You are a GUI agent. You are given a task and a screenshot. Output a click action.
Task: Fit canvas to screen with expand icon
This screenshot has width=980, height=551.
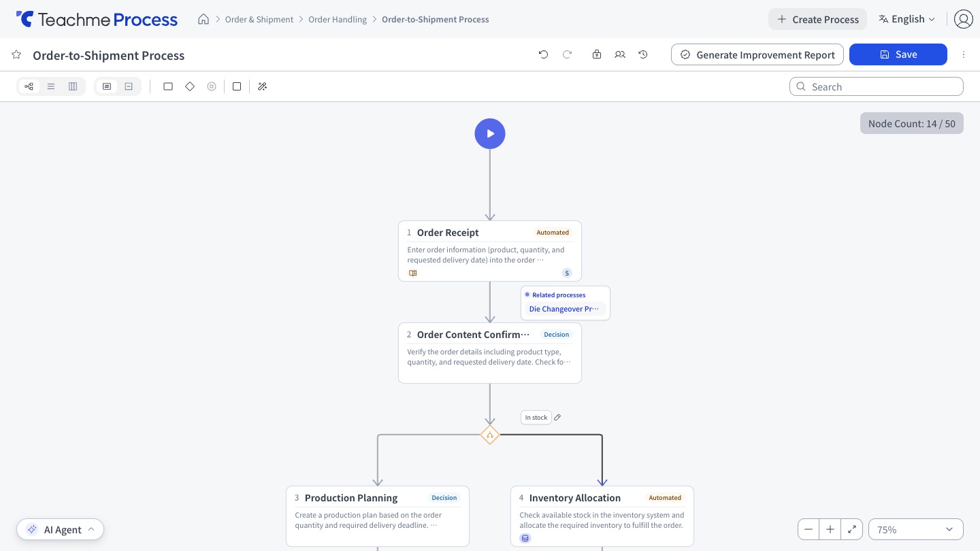click(852, 529)
